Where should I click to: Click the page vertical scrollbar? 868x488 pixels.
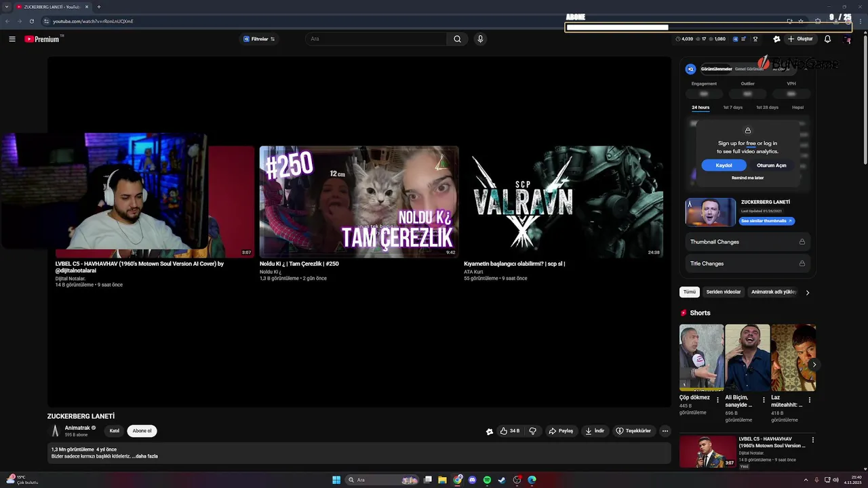coord(865,100)
